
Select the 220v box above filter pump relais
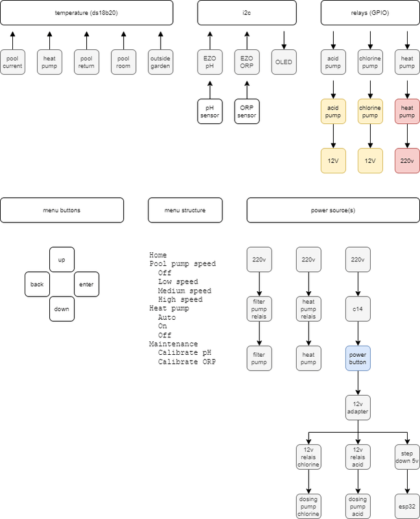[259, 259]
